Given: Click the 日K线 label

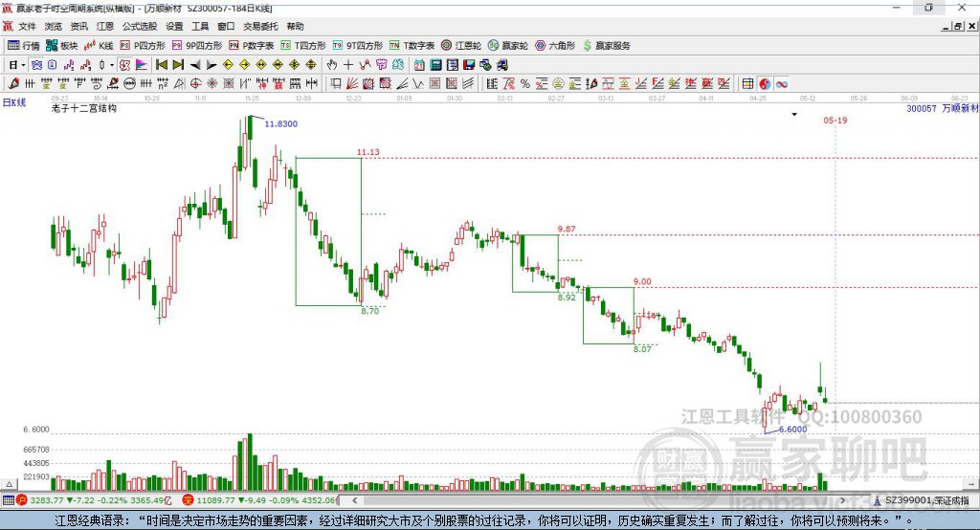Looking at the screenshot, I should [14, 102].
